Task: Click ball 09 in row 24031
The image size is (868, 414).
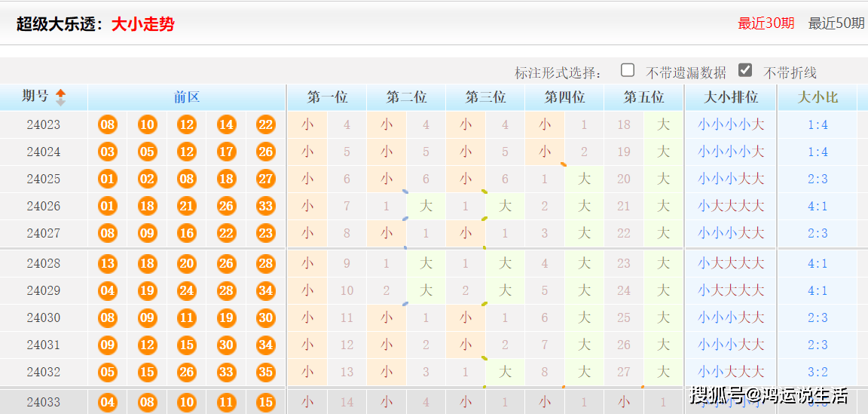Action: click(108, 345)
